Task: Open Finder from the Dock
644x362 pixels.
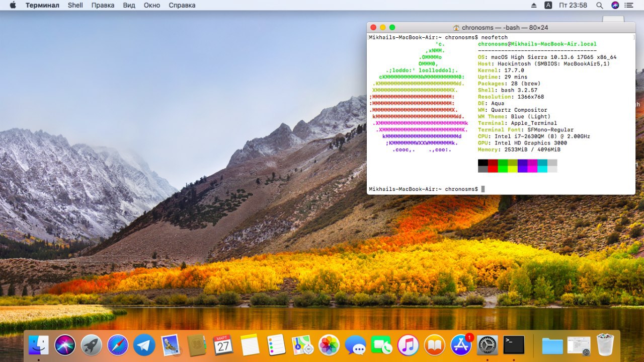Action: (x=39, y=345)
